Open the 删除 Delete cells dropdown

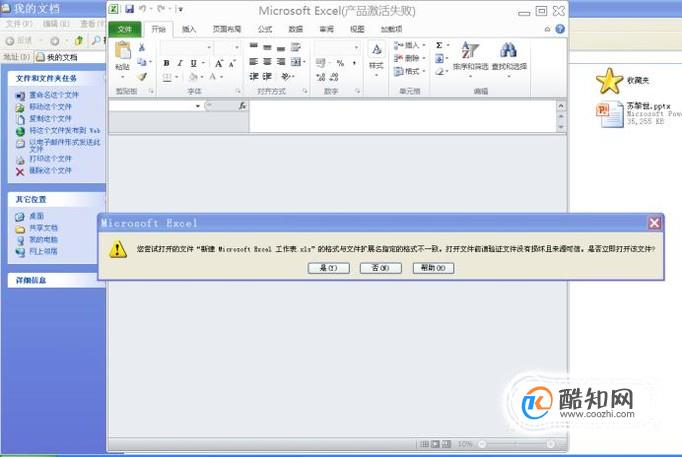pos(409,58)
